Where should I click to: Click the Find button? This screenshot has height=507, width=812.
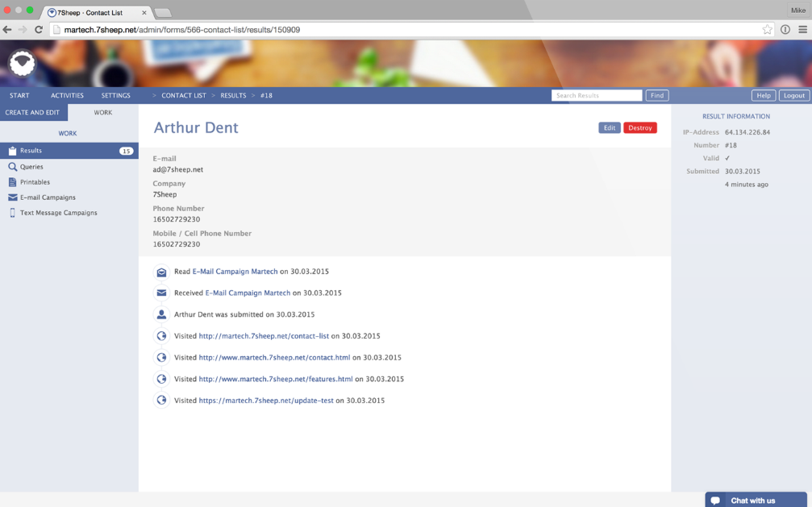pos(656,95)
